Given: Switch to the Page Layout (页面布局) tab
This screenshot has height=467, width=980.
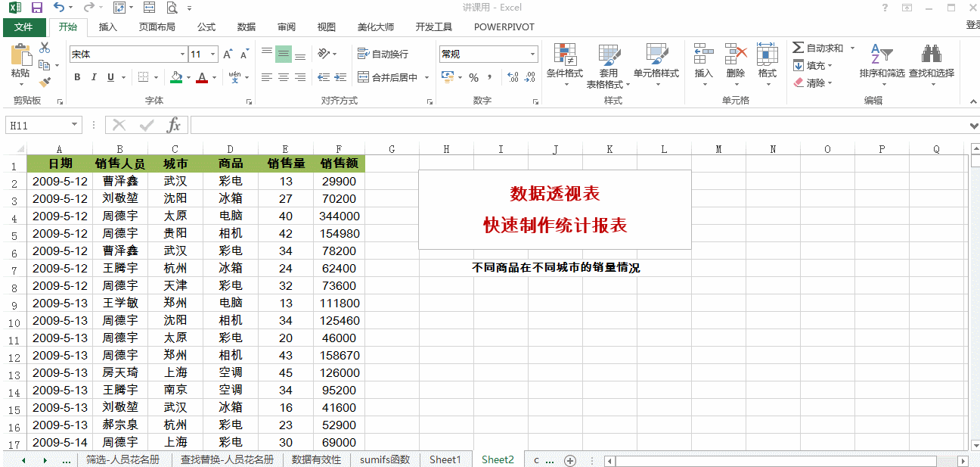Looking at the screenshot, I should 157,27.
